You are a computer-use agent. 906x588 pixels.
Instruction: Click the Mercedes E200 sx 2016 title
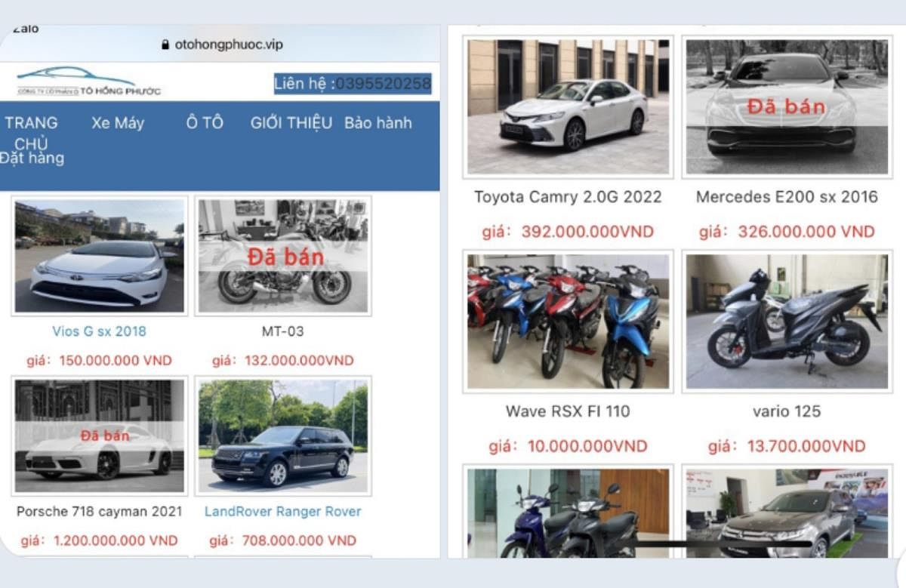pyautogui.click(x=787, y=197)
